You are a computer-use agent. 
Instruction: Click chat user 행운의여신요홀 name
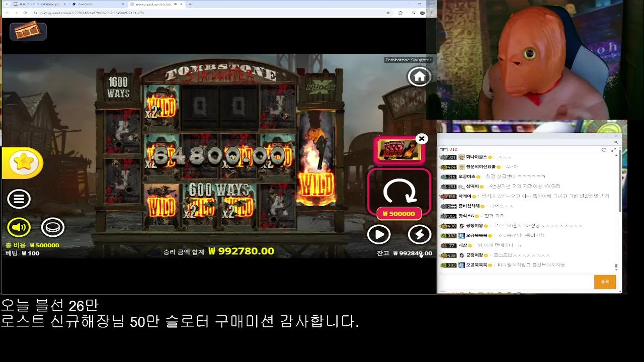coord(480,167)
